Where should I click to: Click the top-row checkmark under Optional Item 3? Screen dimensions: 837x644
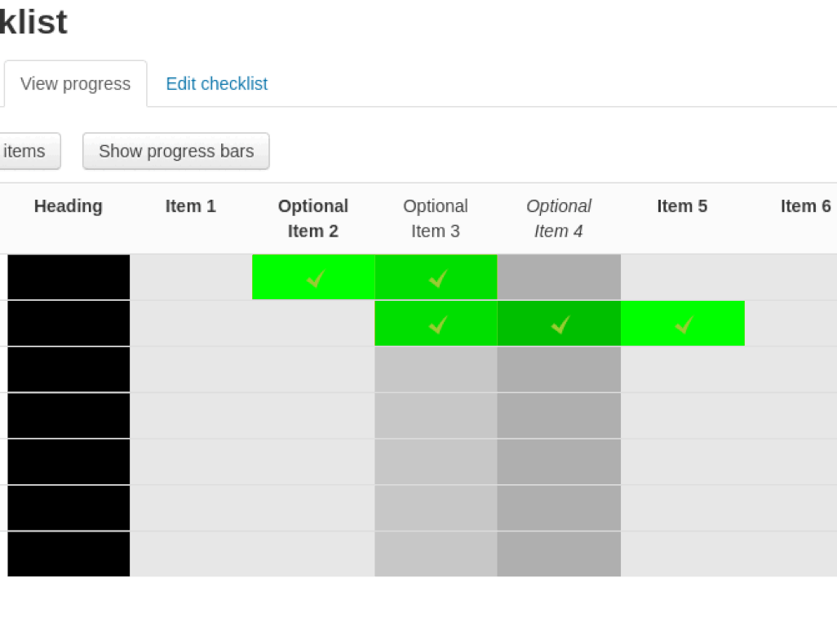(436, 277)
